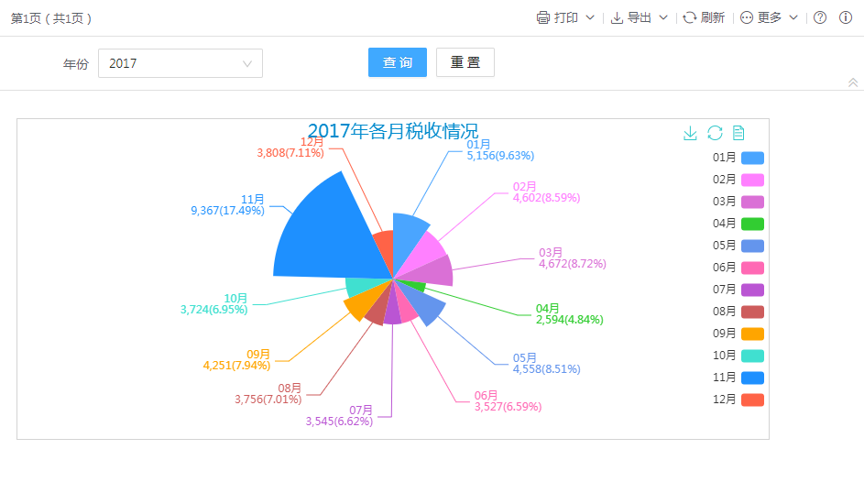Click the info circle icon at top right
864x504 pixels.
tap(846, 17)
